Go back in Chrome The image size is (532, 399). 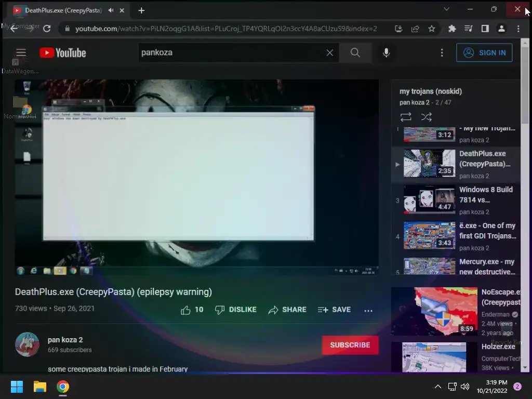[x=14, y=29]
